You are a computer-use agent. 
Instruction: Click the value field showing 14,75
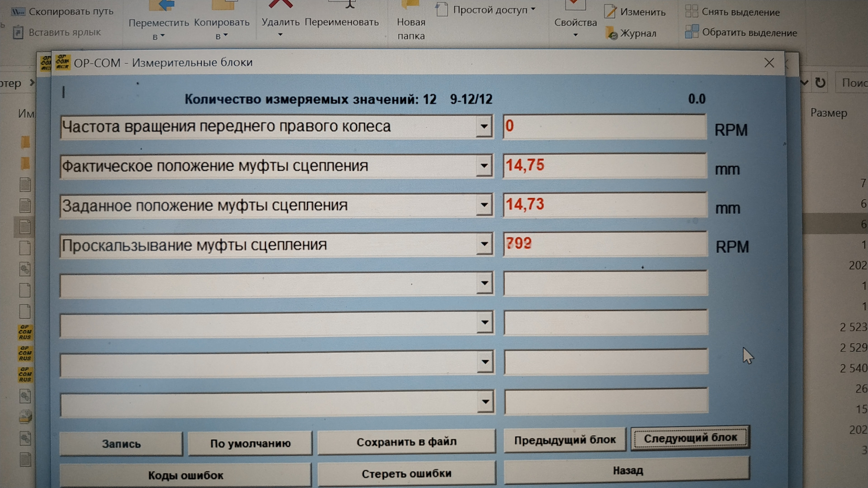click(605, 165)
